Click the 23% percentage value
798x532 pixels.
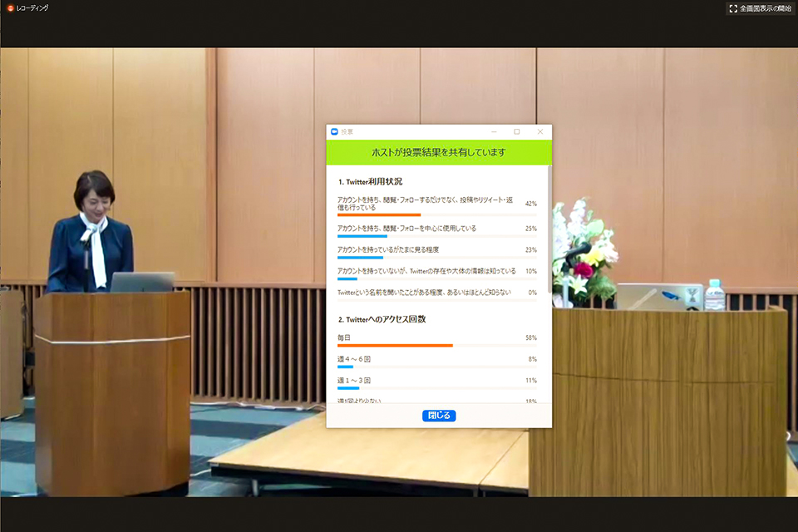tap(531, 249)
